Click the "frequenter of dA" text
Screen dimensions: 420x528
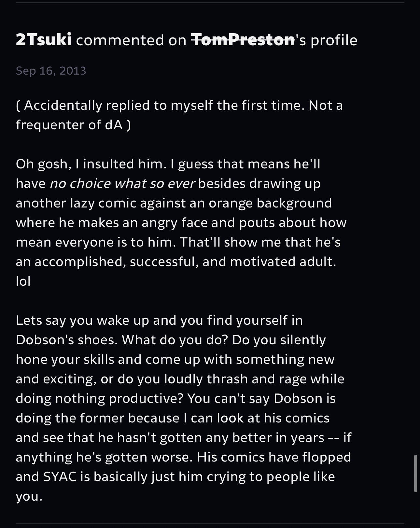pos(69,125)
